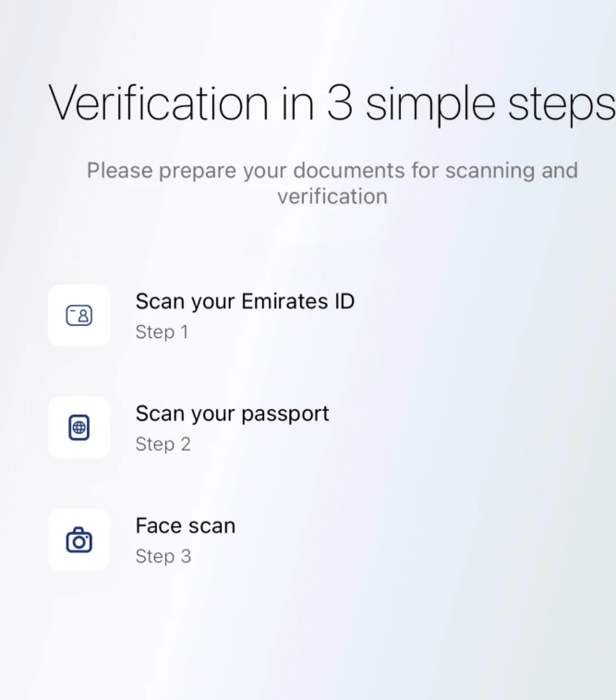The width and height of the screenshot is (616, 700).
Task: Tap the passport globe icon
Action: [79, 428]
